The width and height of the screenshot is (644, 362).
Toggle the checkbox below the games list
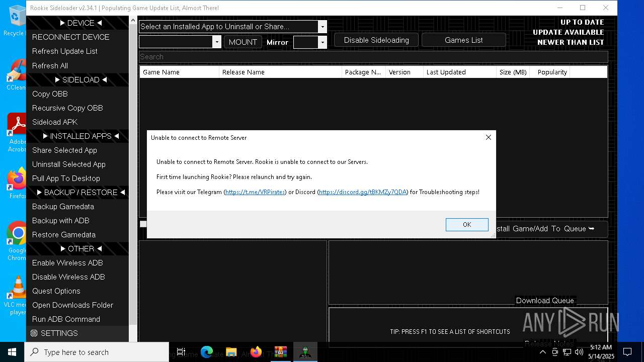[x=143, y=224]
